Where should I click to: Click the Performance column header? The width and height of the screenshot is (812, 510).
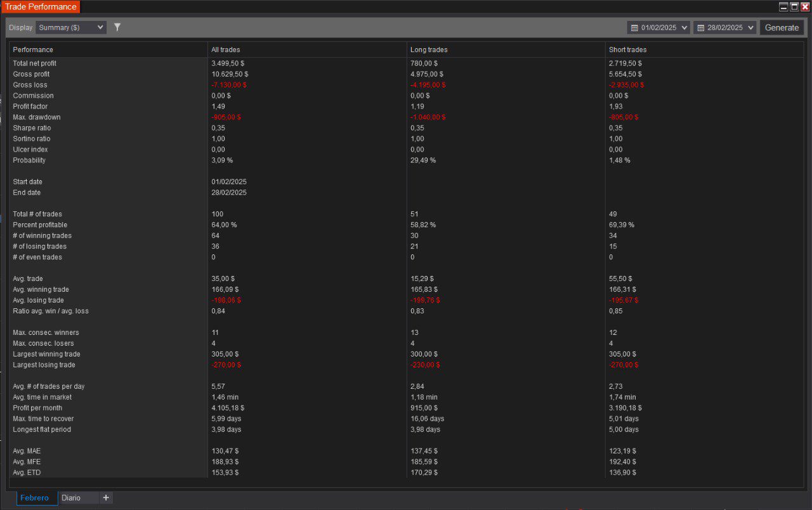pyautogui.click(x=33, y=49)
